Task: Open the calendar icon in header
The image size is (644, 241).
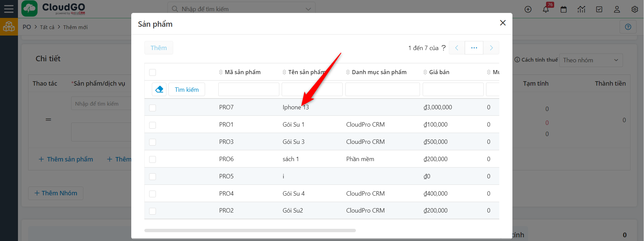Action: pyautogui.click(x=563, y=9)
